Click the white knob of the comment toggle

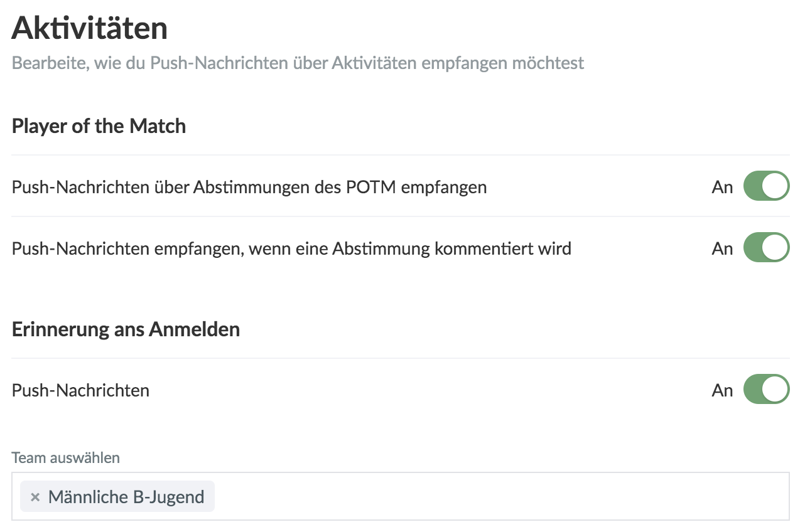point(777,248)
